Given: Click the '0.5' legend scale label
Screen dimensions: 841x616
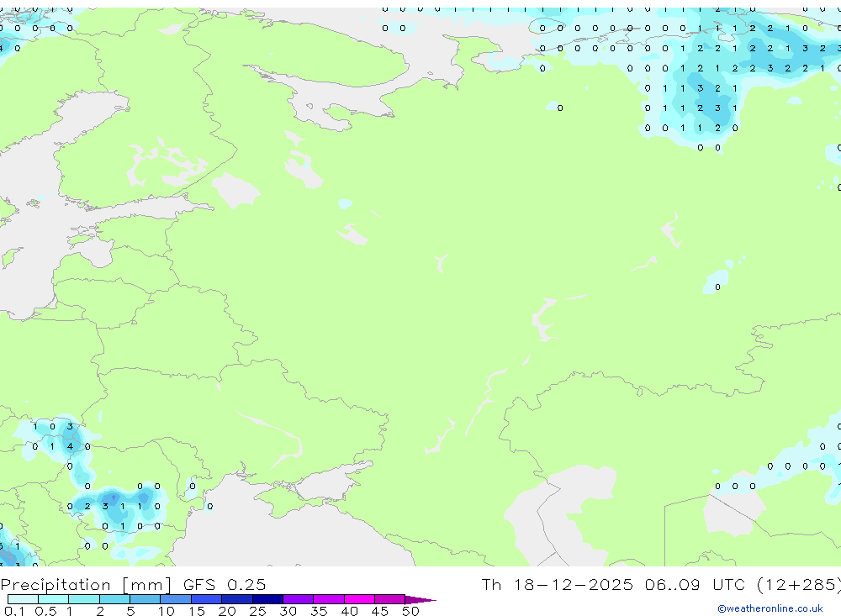Looking at the screenshot, I should [x=45, y=611].
